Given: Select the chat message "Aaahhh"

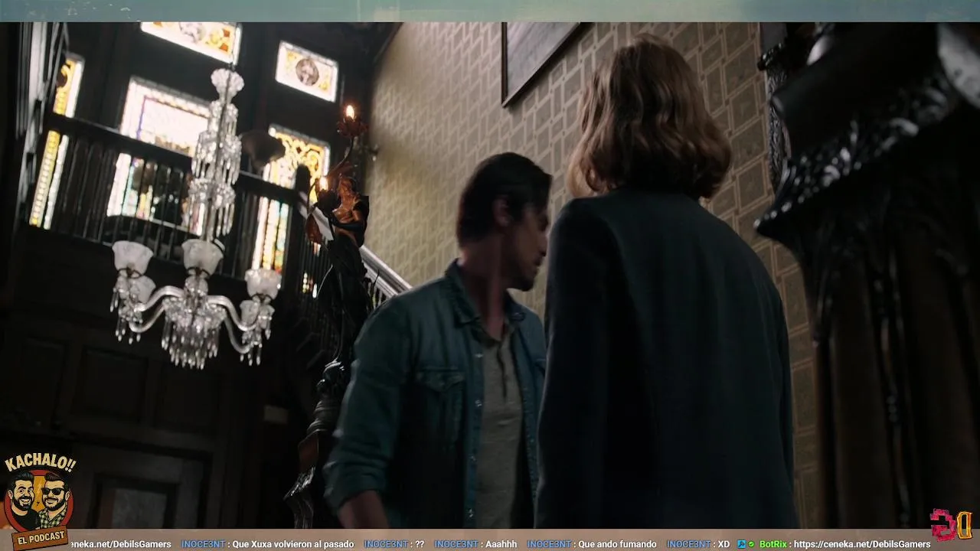Looking at the screenshot, I should point(501,544).
